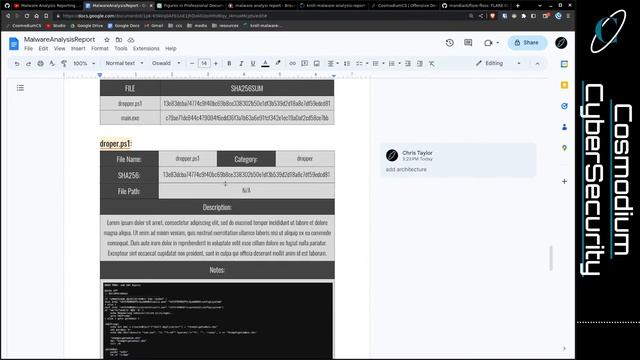Image resolution: width=640 pixels, height=360 pixels.
Task: Open the View menu
Action: click(x=60, y=49)
